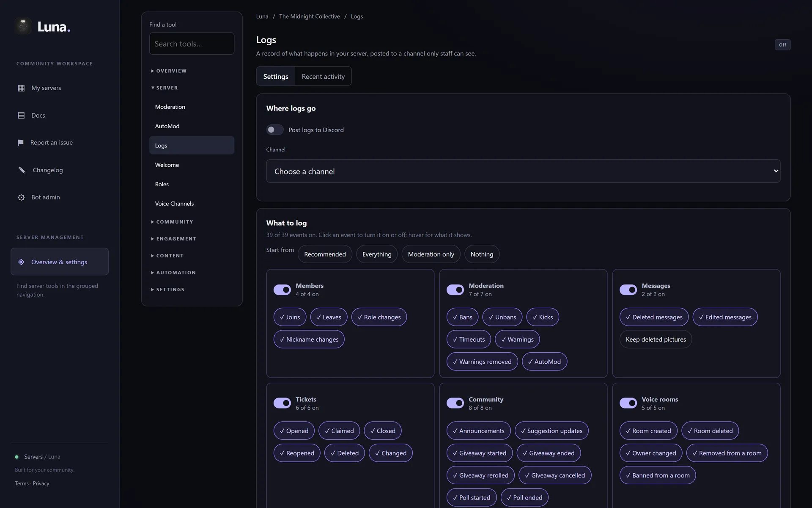Apply the Nothing preset

tap(482, 254)
